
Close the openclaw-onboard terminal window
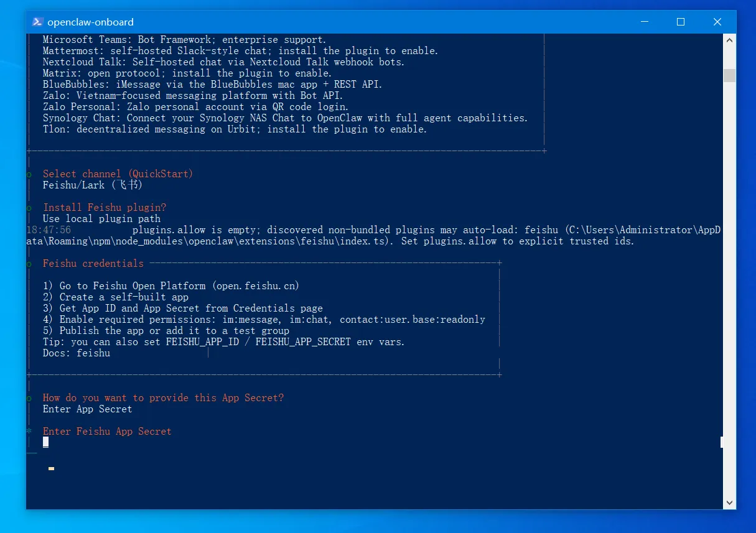pos(717,22)
